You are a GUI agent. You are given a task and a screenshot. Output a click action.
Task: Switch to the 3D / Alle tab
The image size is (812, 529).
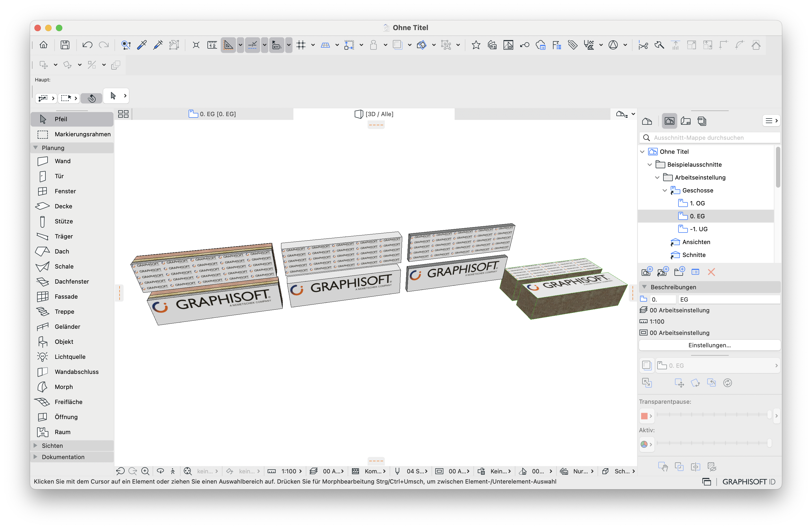[374, 114]
